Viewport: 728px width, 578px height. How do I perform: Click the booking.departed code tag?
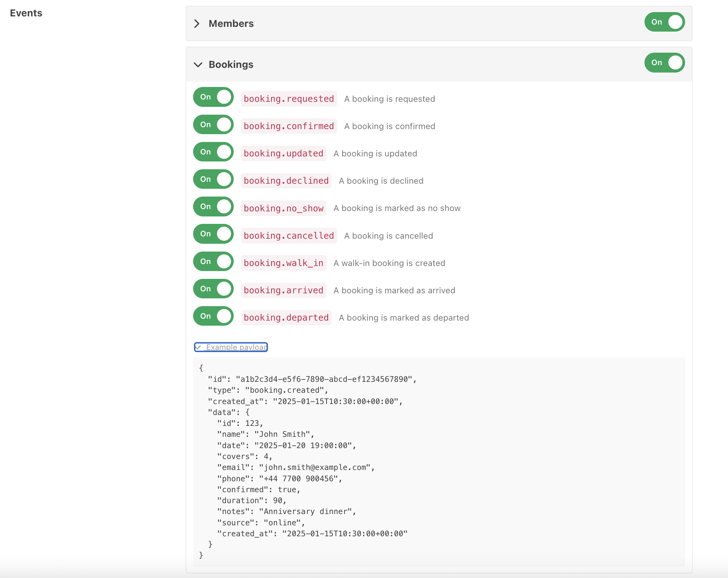286,317
